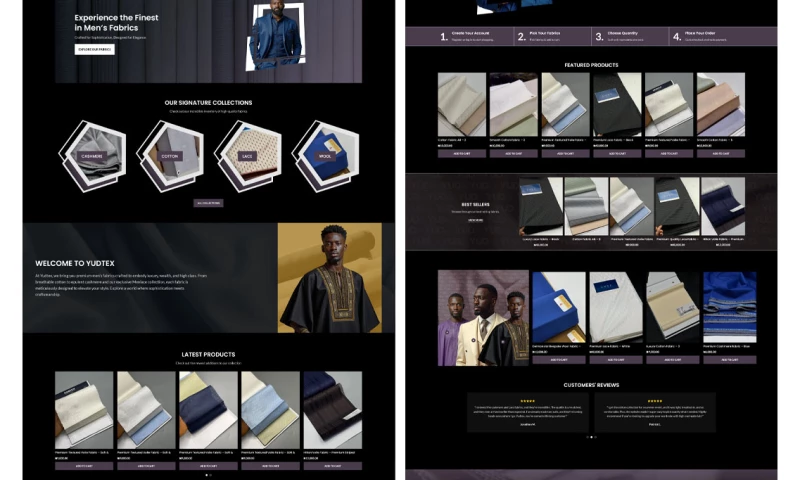Viewport: 800px width, 480px height.
Task: Add last Featured Smooth Cotton to cart
Action: [720, 154]
